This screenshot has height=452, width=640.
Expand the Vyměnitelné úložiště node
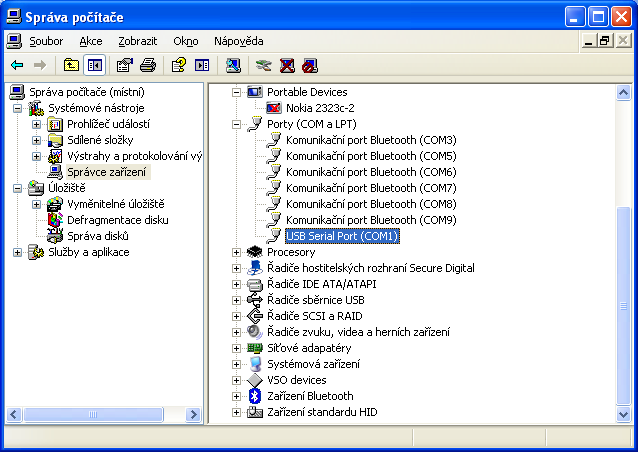tap(36, 204)
